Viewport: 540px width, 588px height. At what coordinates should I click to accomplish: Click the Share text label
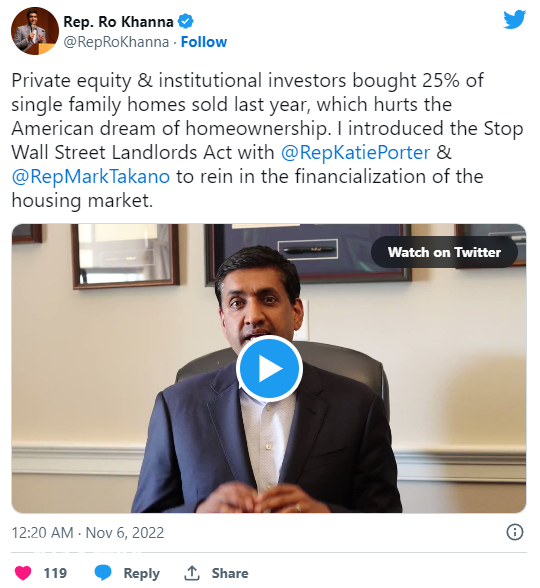(x=230, y=573)
